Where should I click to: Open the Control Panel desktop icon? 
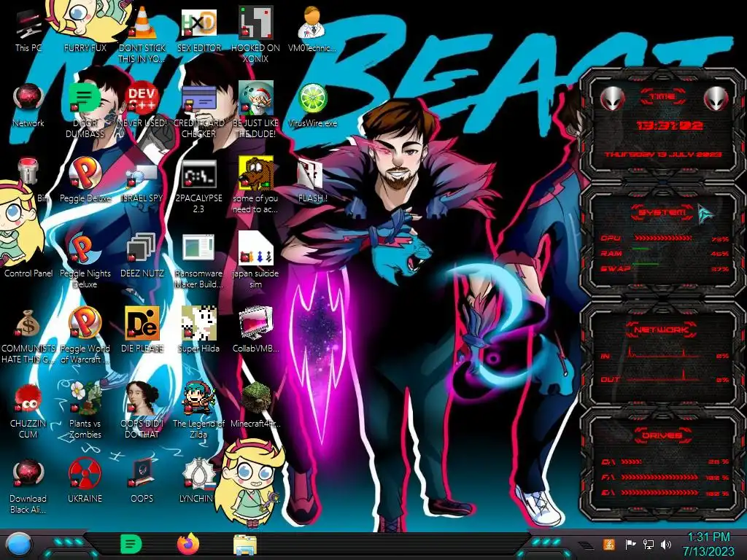click(28, 273)
